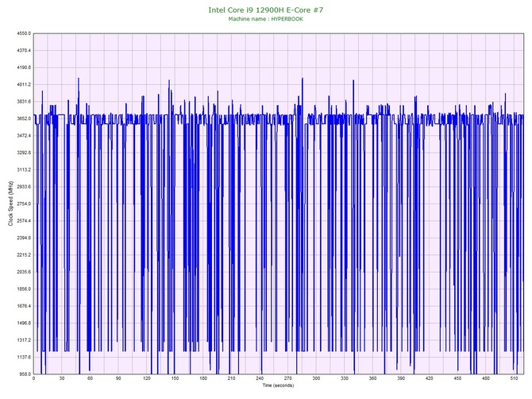Click the 450 seconds x-axis label

pyautogui.click(x=457, y=378)
